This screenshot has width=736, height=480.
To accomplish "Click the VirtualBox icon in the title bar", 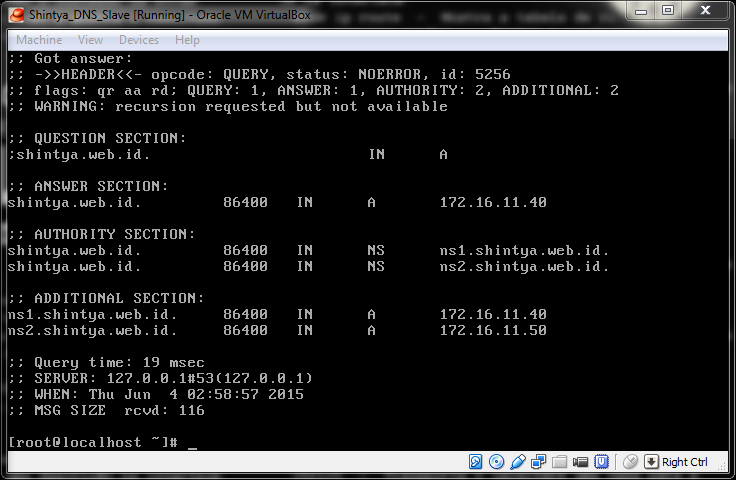I will 16,15.
